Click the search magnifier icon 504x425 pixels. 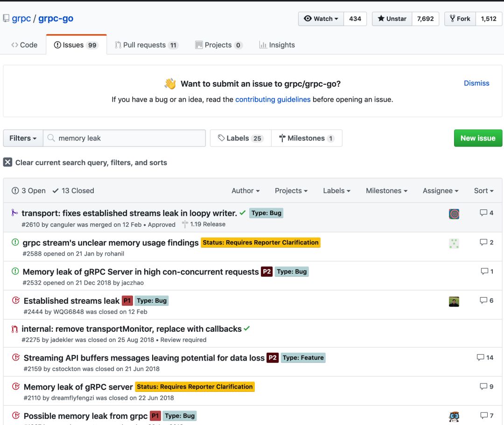point(51,138)
